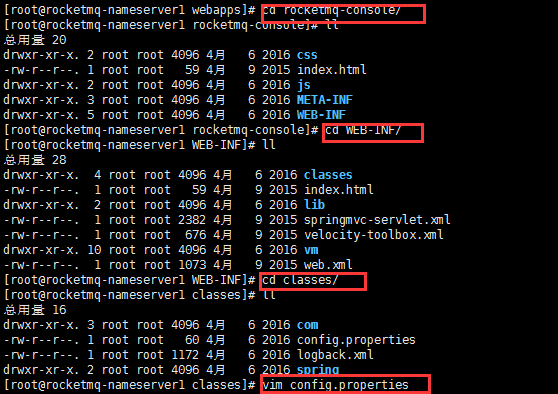Click the 'js' directory name
The height and width of the screenshot is (394, 558).
coord(304,85)
